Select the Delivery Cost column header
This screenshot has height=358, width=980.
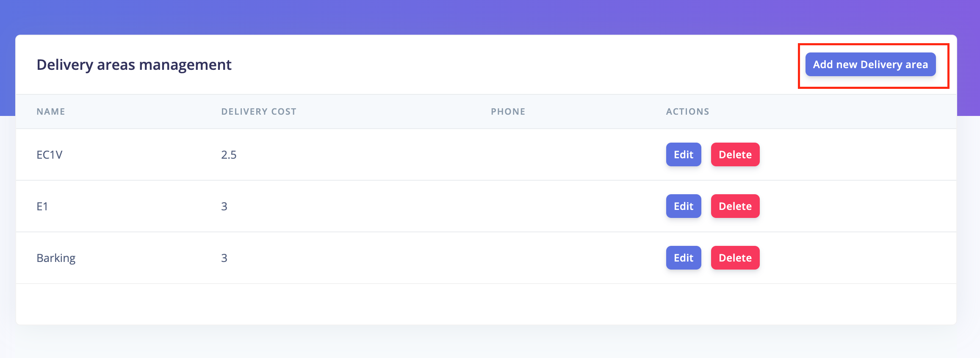tap(259, 112)
